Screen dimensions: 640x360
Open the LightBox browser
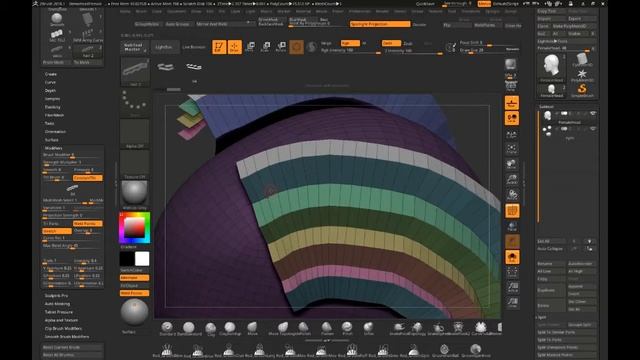[164, 47]
